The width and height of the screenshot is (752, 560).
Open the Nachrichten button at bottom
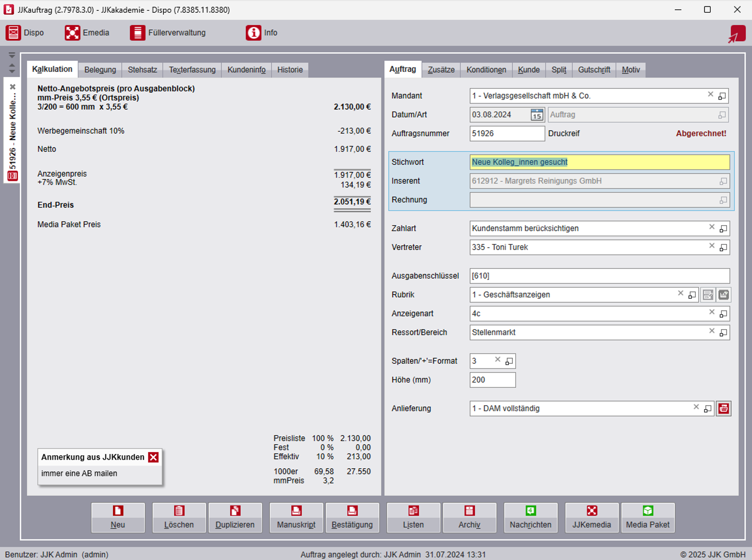531,518
